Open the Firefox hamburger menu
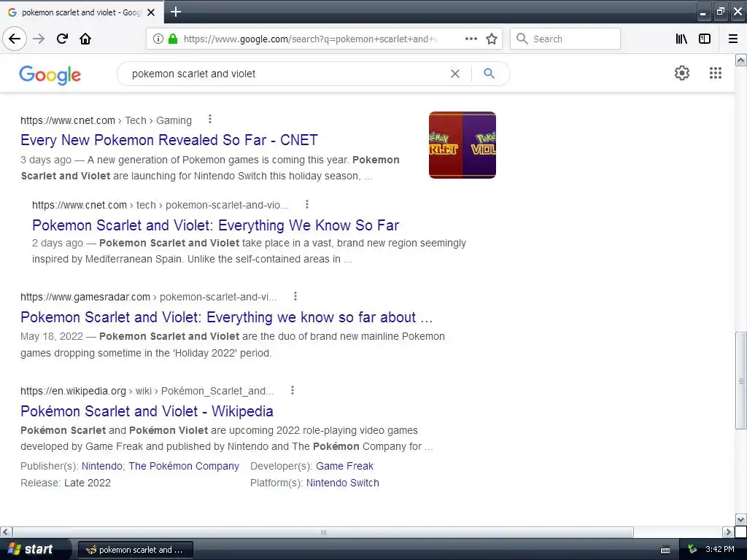 click(733, 39)
